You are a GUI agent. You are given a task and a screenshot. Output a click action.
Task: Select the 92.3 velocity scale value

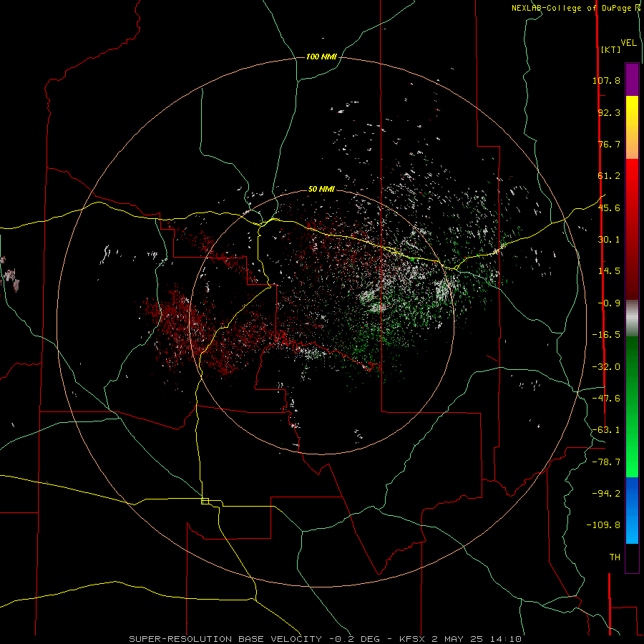609,112
